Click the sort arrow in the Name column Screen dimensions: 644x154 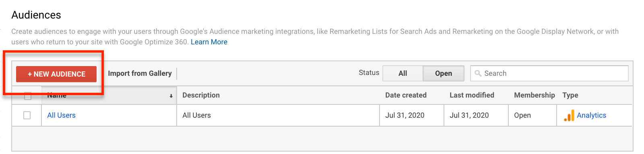point(171,96)
